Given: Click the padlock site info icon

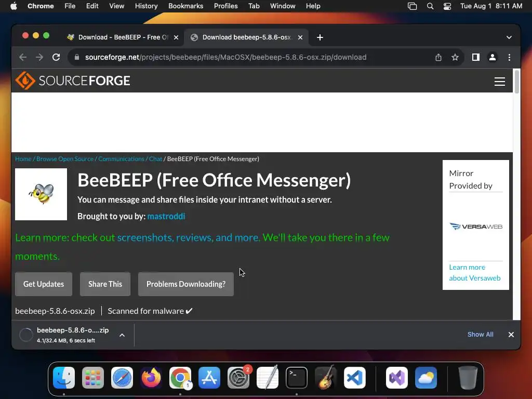Looking at the screenshot, I should tap(77, 57).
